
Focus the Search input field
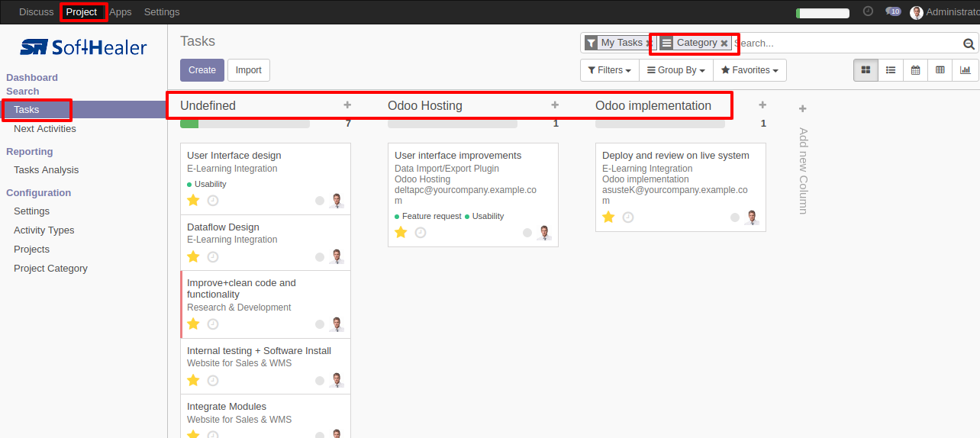coord(846,43)
